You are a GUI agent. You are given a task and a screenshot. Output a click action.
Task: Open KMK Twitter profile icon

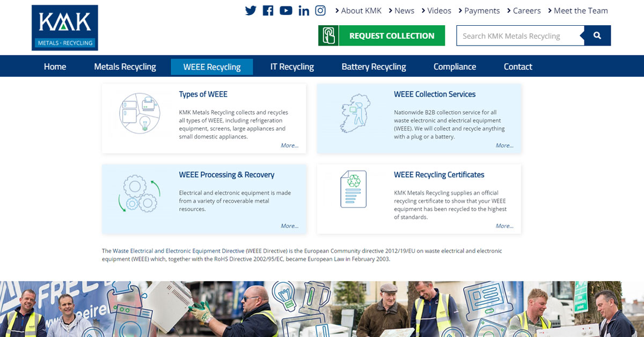(251, 10)
